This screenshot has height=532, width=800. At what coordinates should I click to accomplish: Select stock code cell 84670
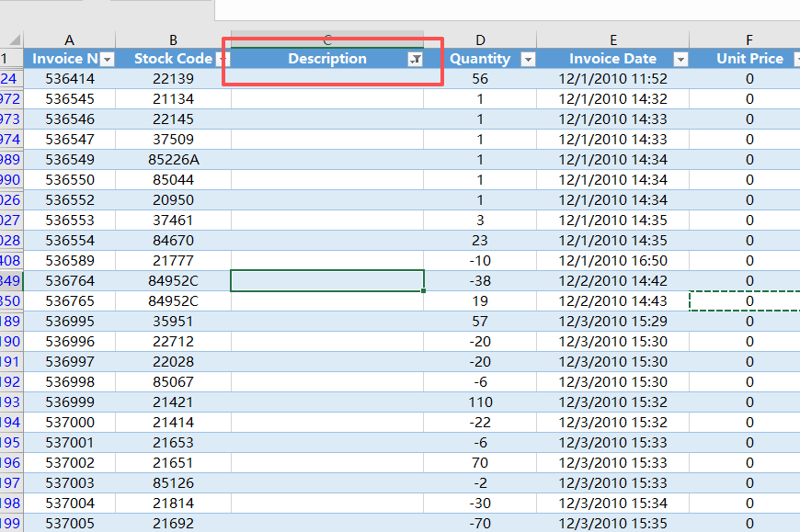(x=173, y=241)
